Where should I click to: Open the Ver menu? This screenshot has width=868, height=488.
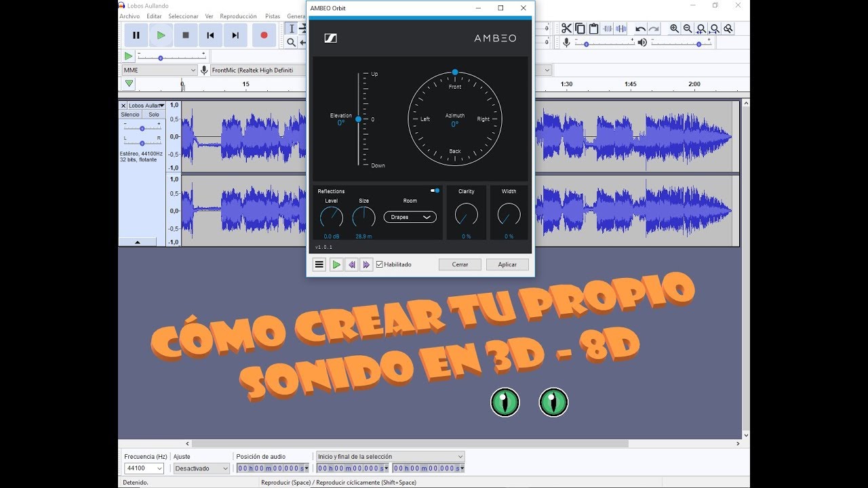coord(209,16)
